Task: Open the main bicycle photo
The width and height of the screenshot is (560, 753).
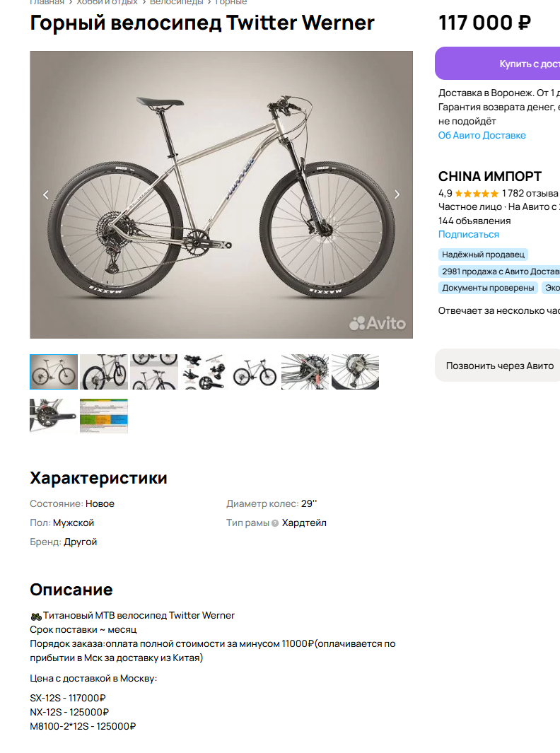Action: [221, 194]
